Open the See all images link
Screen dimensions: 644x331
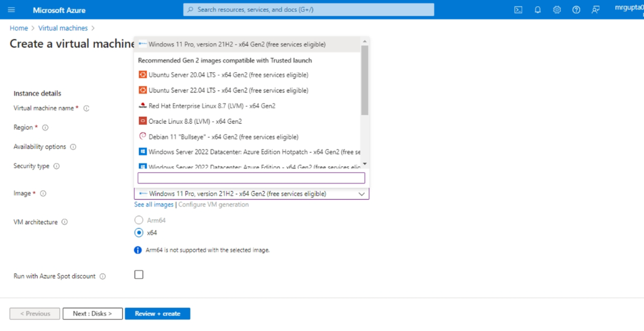(x=153, y=205)
